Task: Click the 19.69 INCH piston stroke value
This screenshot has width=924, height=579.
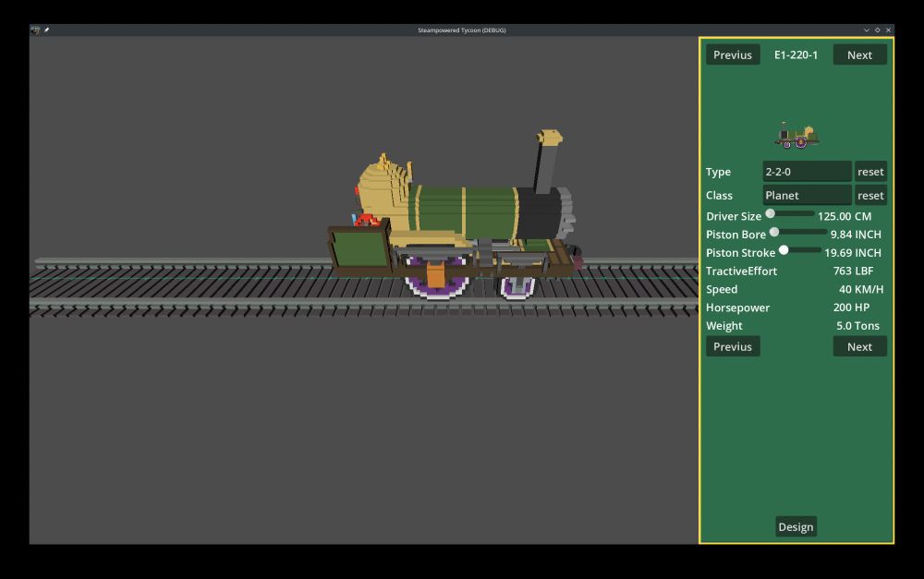Action: 853,253
